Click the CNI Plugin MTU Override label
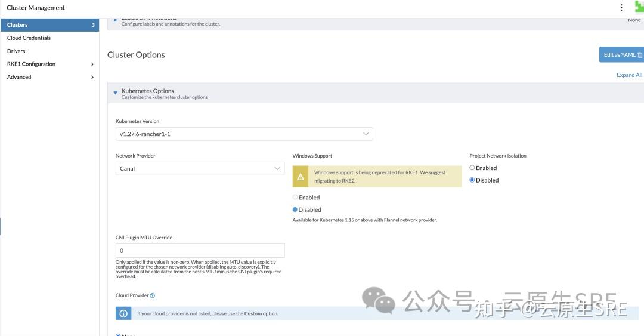Image resolution: width=644 pixels, height=336 pixels. [x=144, y=238]
